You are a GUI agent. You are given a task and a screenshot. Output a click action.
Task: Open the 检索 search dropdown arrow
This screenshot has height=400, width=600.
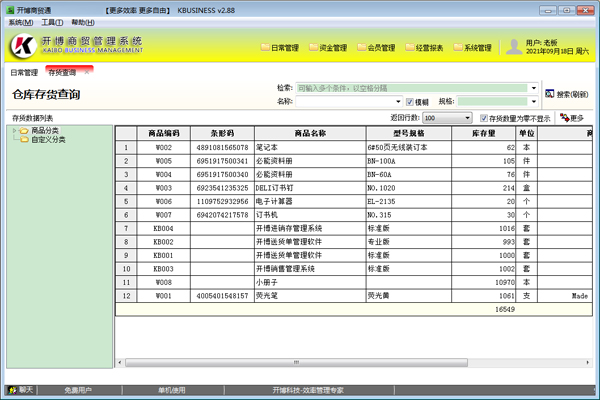533,88
